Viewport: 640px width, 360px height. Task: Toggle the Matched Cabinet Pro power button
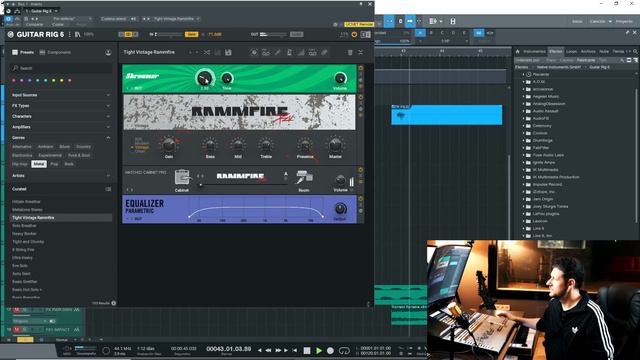point(361,169)
